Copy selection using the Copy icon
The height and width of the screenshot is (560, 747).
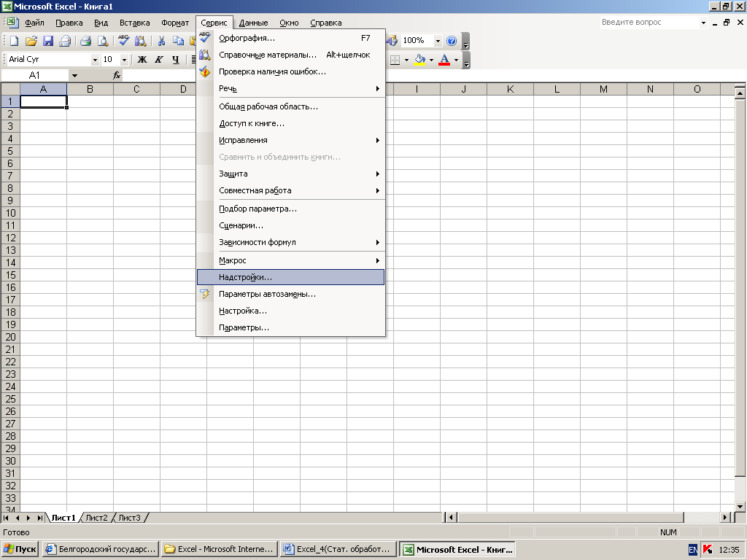pyautogui.click(x=178, y=41)
